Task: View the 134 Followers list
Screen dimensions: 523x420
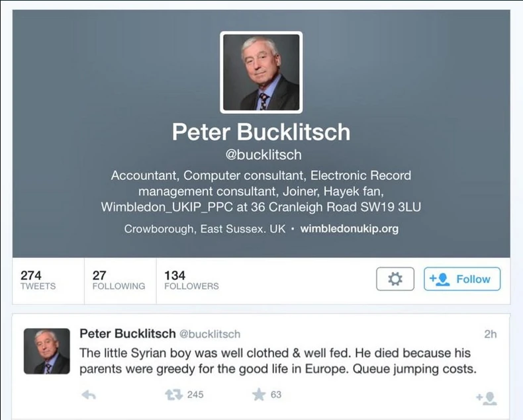Action: 191,280
